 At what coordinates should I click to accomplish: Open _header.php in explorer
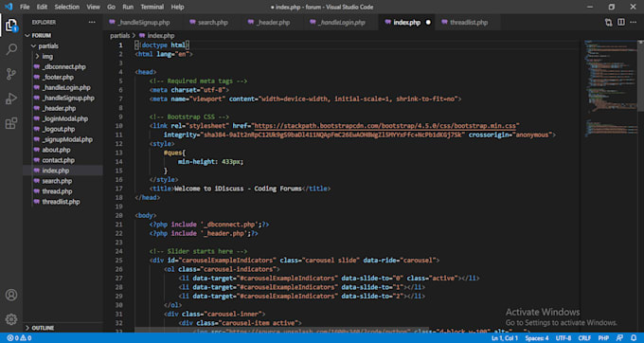click(x=59, y=108)
